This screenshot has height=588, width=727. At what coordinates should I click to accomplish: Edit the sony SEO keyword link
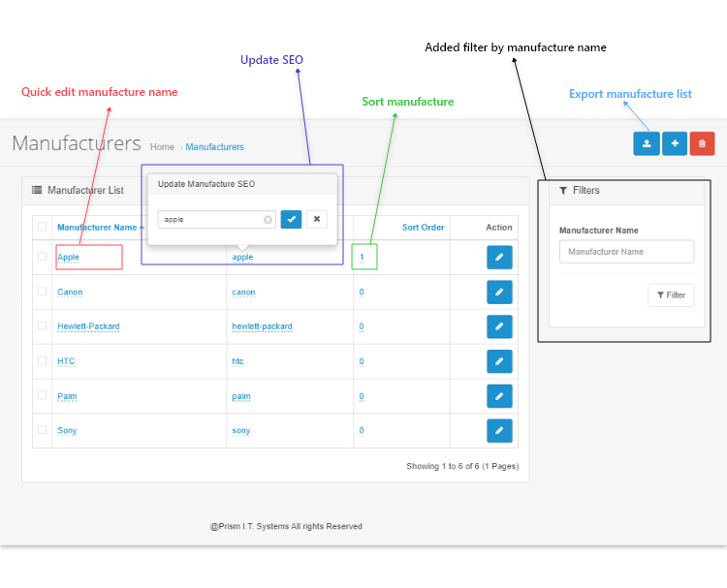240,431
